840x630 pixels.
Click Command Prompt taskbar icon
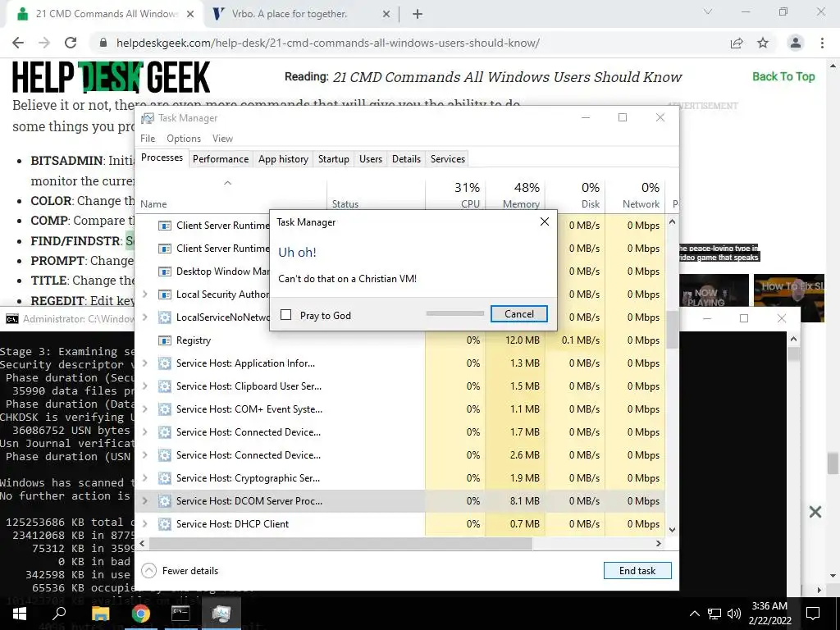pyautogui.click(x=180, y=614)
